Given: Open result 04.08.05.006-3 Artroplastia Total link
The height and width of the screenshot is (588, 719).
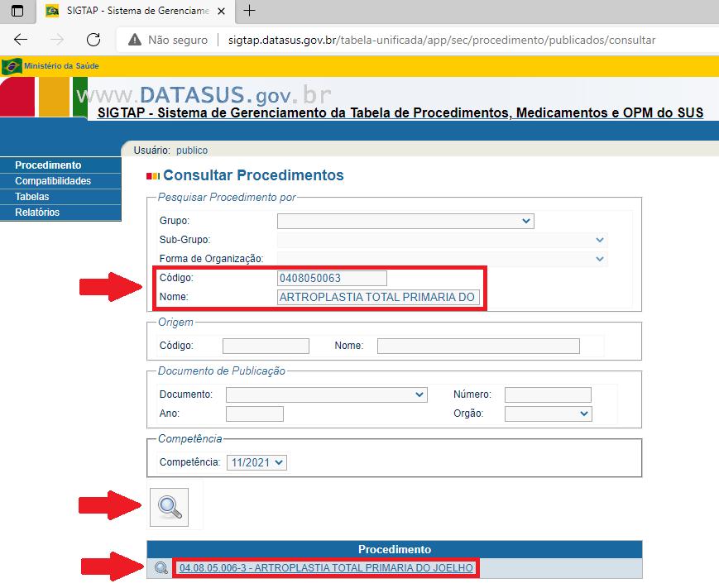Looking at the screenshot, I should click(x=326, y=568).
